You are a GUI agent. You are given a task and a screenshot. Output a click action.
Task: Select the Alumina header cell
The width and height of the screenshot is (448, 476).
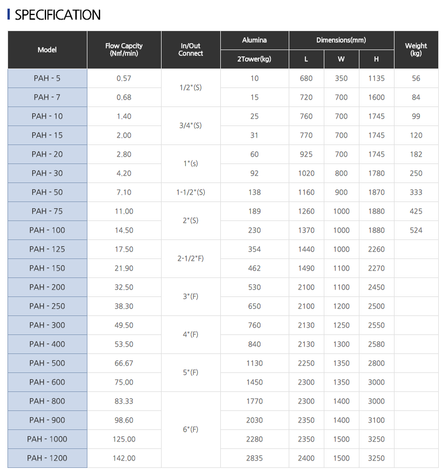click(254, 40)
